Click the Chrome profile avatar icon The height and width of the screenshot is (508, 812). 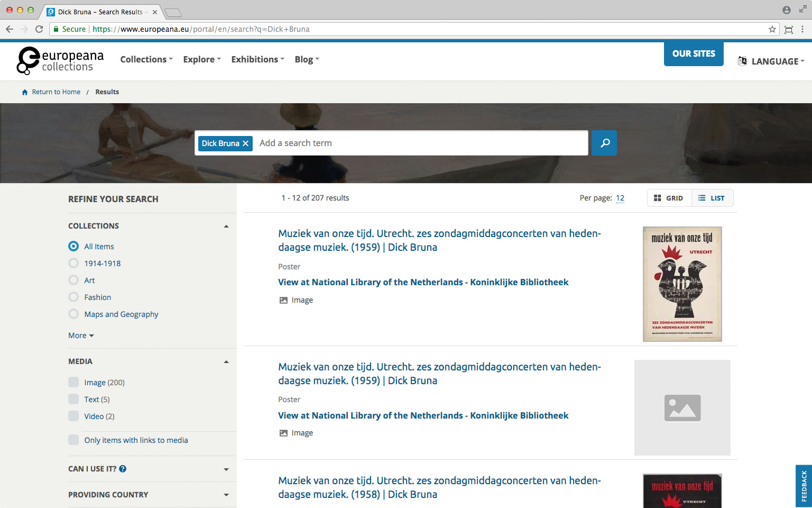pos(787,10)
